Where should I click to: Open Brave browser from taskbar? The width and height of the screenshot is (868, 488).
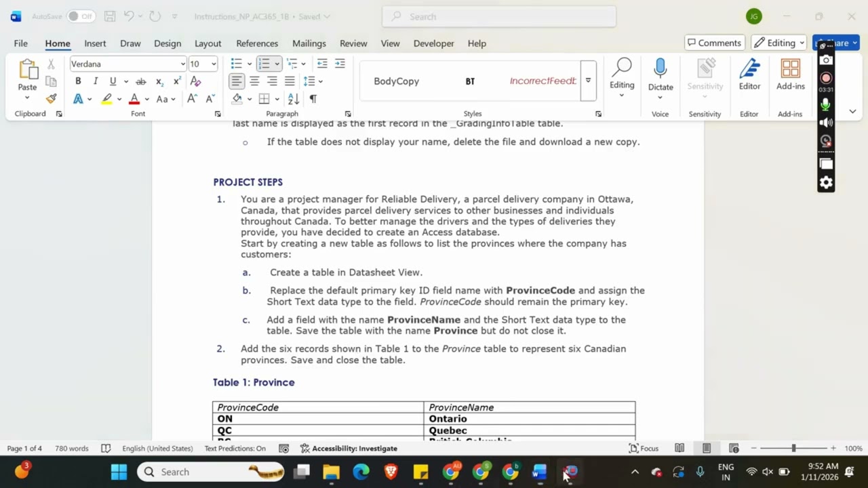click(x=391, y=472)
